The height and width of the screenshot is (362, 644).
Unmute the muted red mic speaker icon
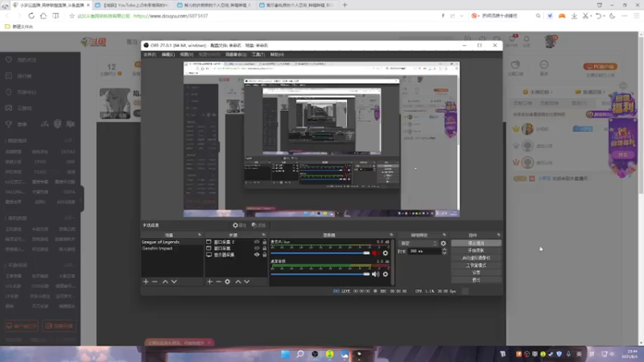coord(375,253)
